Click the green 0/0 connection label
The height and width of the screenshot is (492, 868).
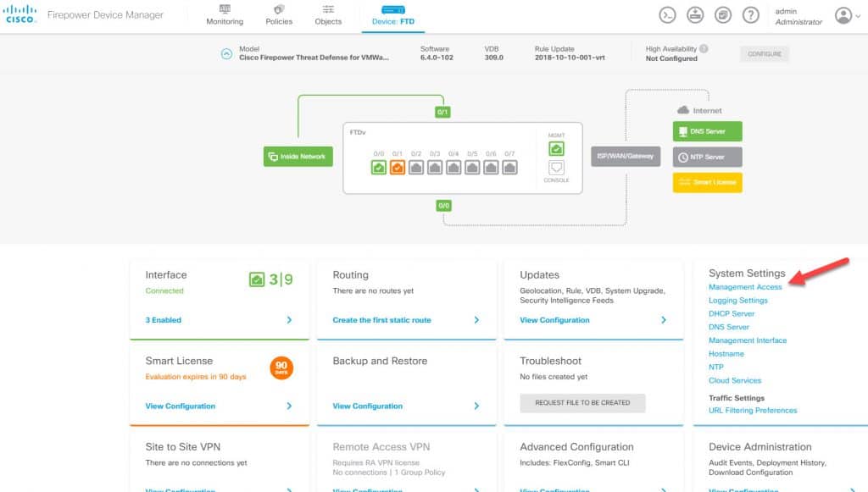point(443,206)
